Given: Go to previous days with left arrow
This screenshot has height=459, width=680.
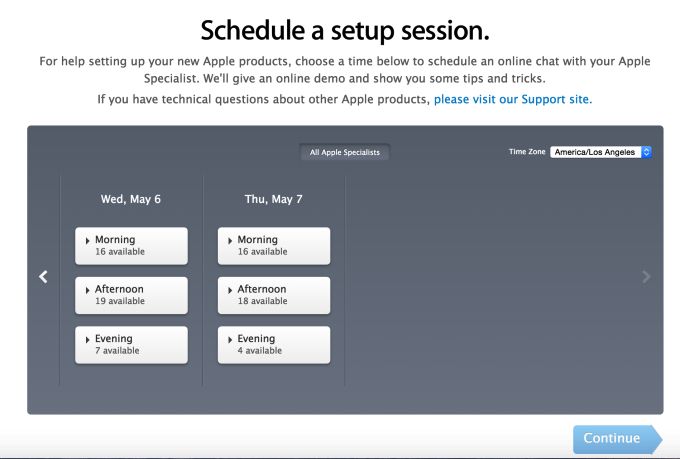Looking at the screenshot, I should point(43,277).
